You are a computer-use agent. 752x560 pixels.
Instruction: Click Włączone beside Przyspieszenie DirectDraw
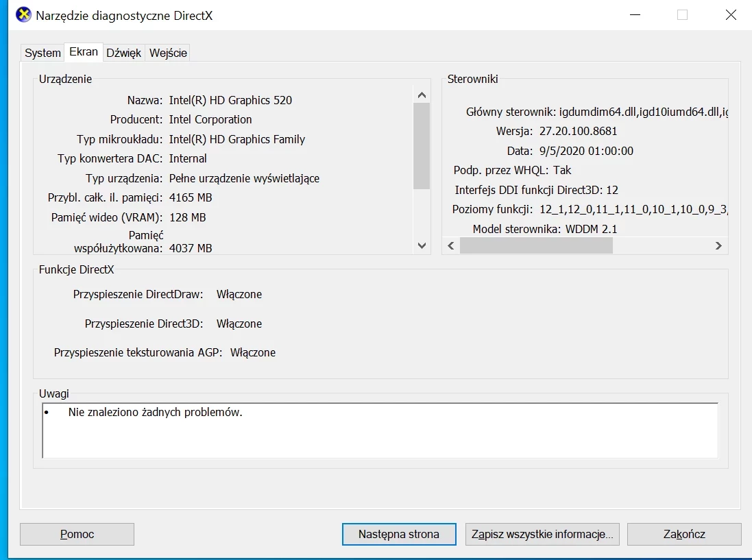(239, 294)
